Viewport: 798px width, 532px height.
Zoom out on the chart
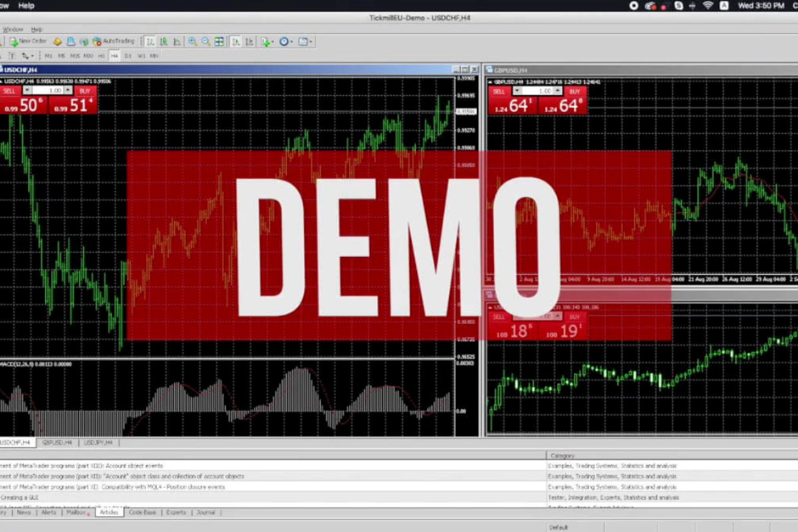click(205, 42)
